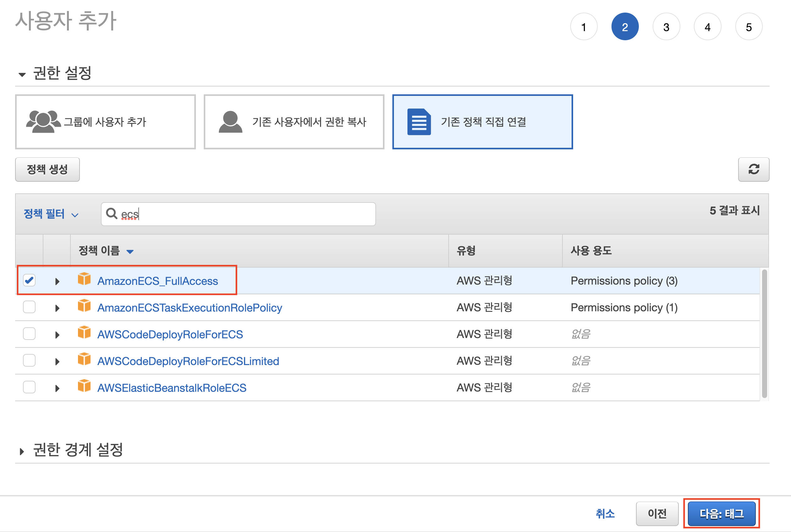The height and width of the screenshot is (532, 791).
Task: Click the orange box icon beside AmazonECSTaskExecutionRolePolicy
Action: point(84,306)
